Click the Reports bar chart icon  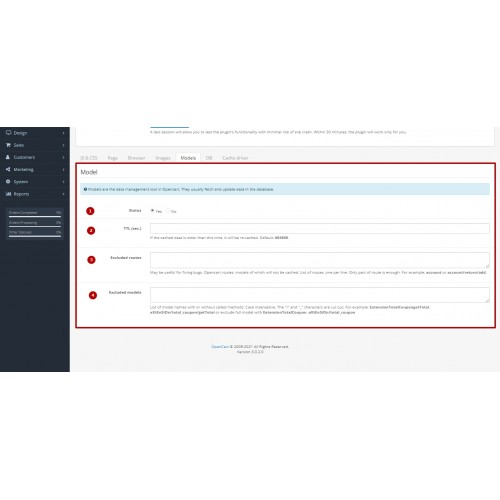pyautogui.click(x=8, y=194)
